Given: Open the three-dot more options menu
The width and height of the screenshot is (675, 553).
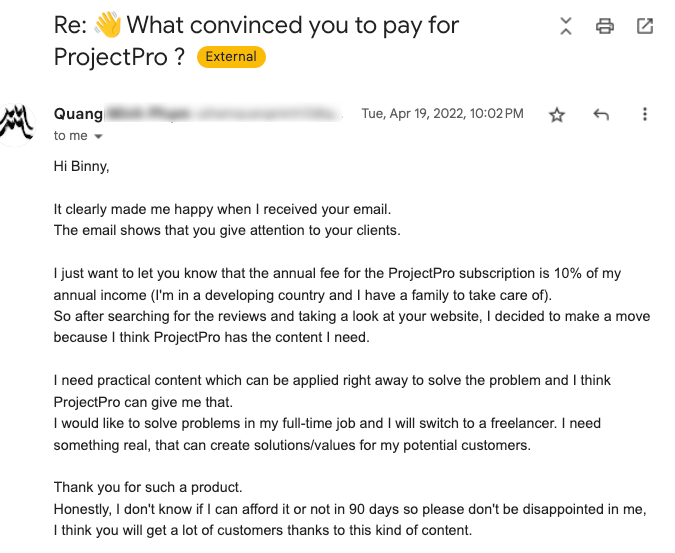Looking at the screenshot, I should coord(645,115).
